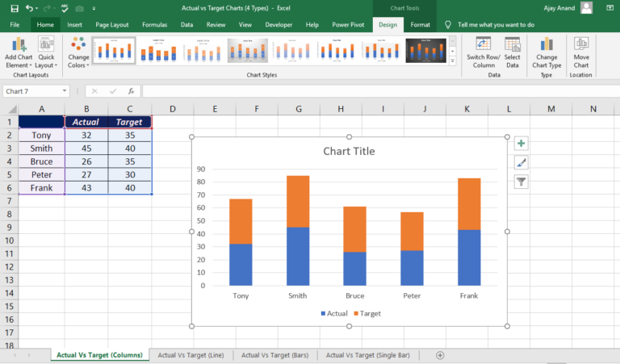The height and width of the screenshot is (364, 620).
Task: Open the Data ribbon tab
Action: [186, 24]
